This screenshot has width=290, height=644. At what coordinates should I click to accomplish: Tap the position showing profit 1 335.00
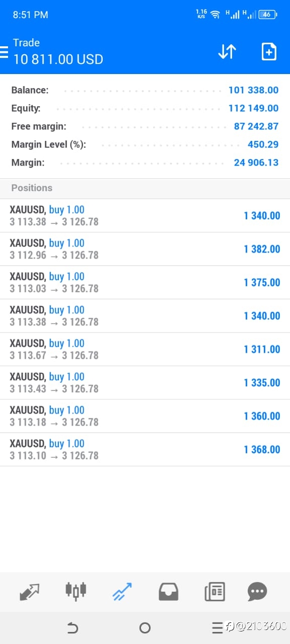tap(145, 382)
